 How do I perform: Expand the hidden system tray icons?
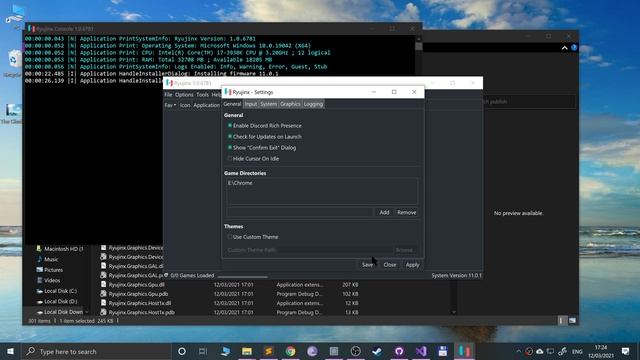click(x=518, y=351)
